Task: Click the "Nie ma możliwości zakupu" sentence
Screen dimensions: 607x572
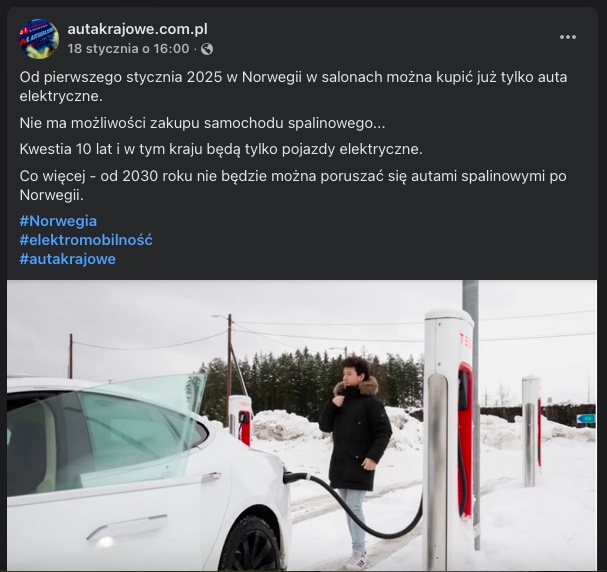Action: coord(202,123)
